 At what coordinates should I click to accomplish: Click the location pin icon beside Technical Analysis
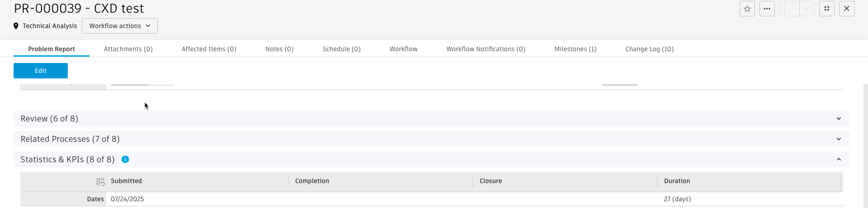[x=16, y=26]
